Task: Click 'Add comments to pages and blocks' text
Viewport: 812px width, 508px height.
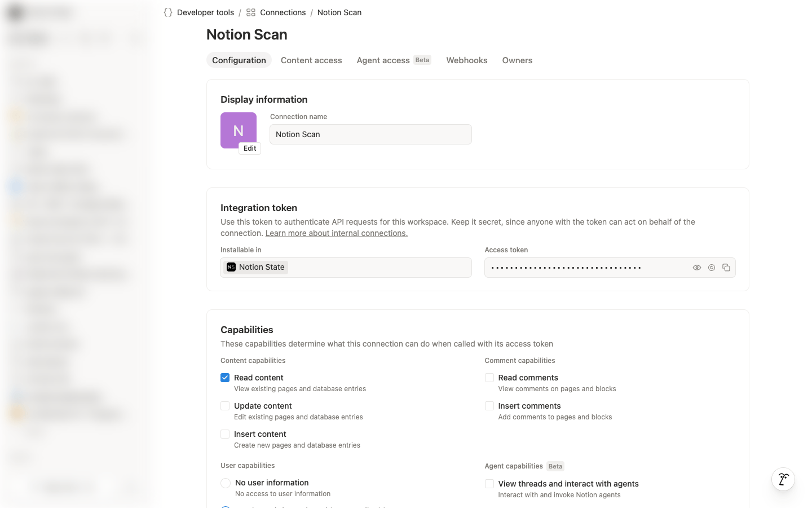Action: coord(555,417)
